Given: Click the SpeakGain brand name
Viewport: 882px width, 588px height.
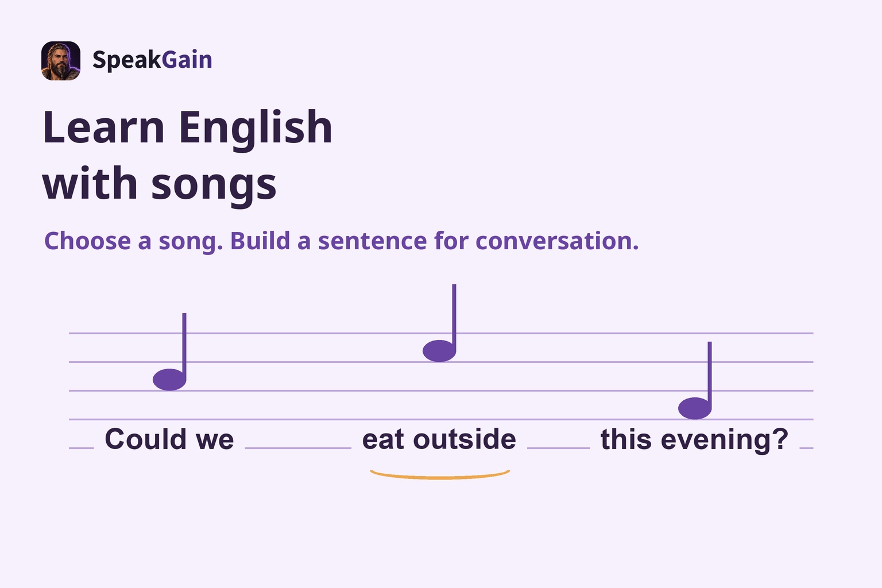Looking at the screenshot, I should [152, 60].
